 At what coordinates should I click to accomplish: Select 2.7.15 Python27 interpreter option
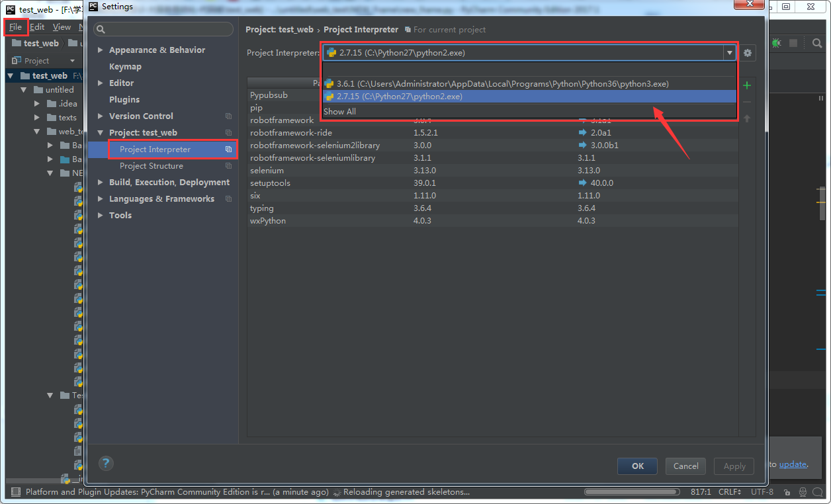pyautogui.click(x=529, y=97)
